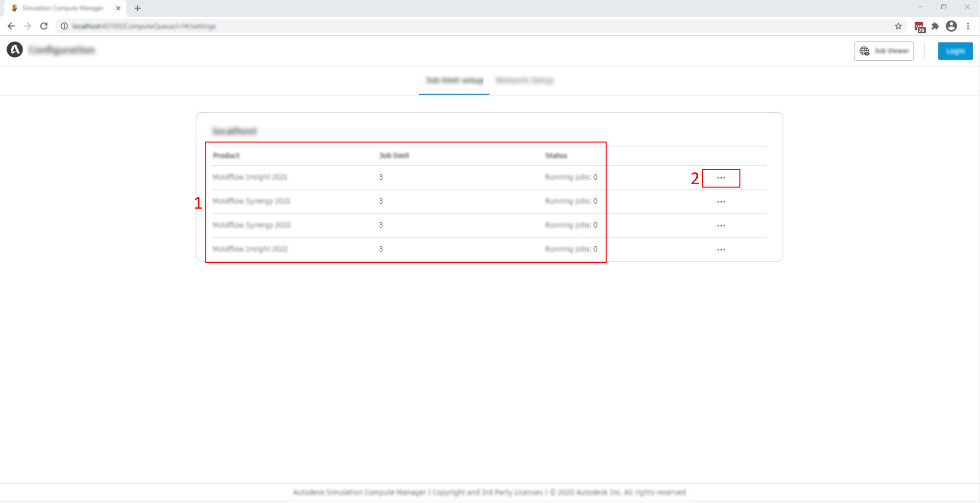980x503 pixels.
Task: Open the red extension with badge 20
Action: pos(919,27)
